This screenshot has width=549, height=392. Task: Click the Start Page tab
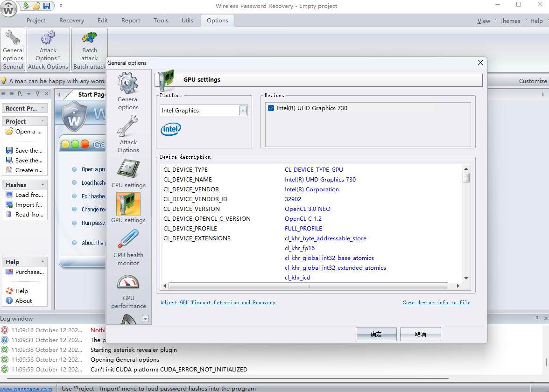point(91,94)
